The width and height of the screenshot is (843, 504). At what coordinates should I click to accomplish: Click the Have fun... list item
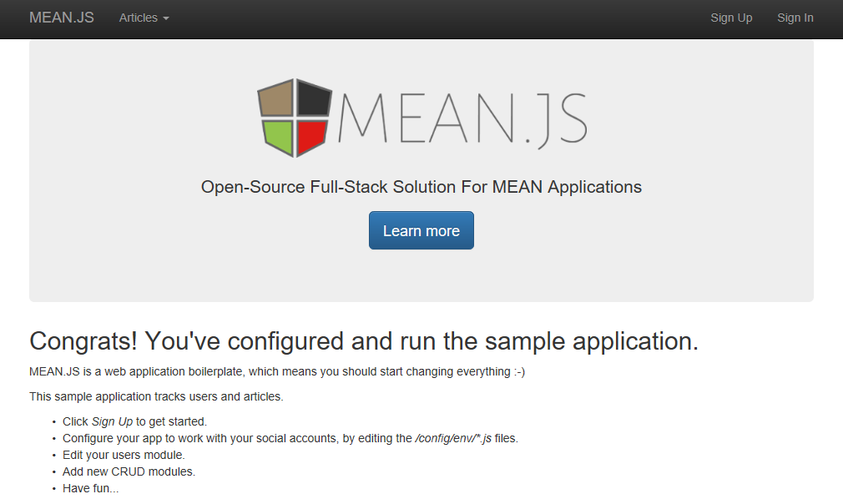[x=90, y=488]
